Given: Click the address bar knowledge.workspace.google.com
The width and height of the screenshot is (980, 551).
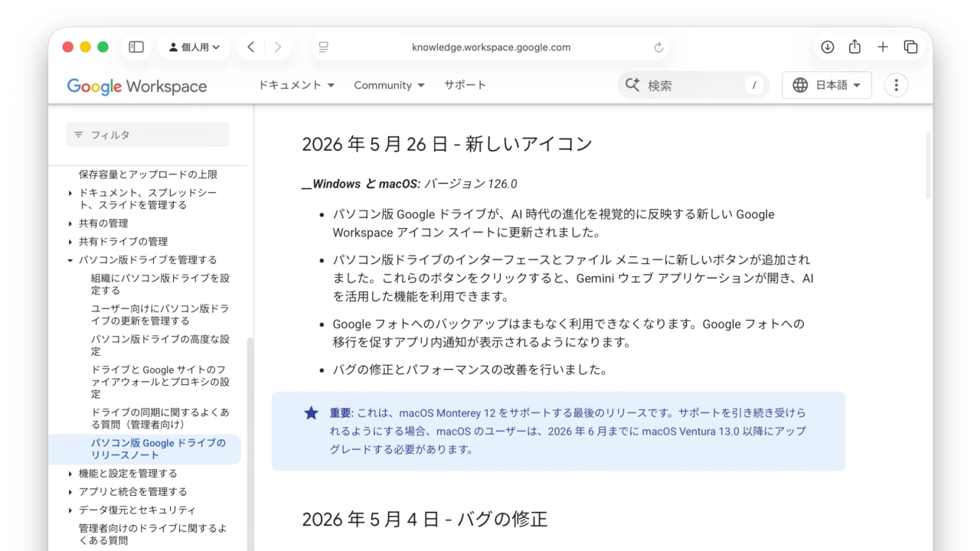Looking at the screenshot, I should pos(491,47).
